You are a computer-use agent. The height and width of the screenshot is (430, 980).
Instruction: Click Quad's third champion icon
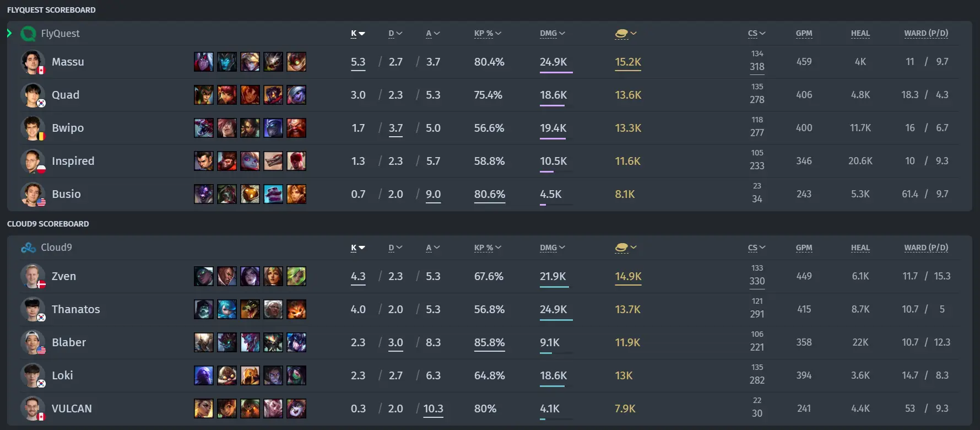coord(250,95)
